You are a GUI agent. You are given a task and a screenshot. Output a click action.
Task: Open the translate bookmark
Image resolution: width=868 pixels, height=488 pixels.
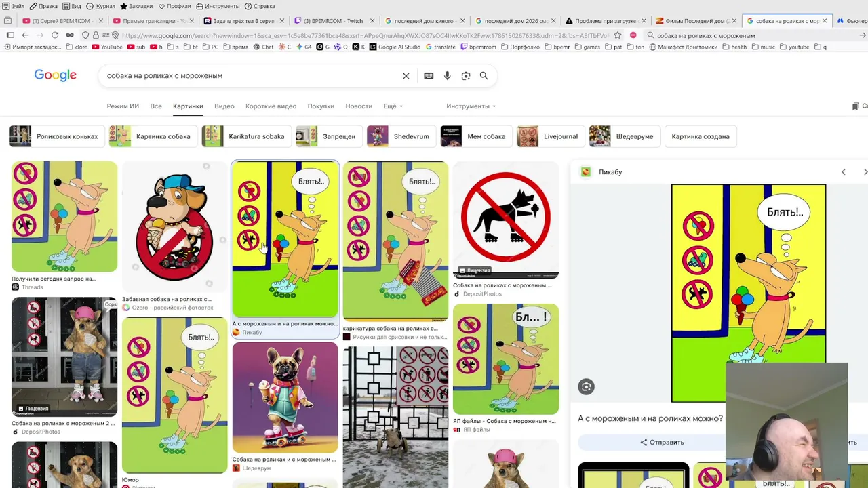click(440, 47)
